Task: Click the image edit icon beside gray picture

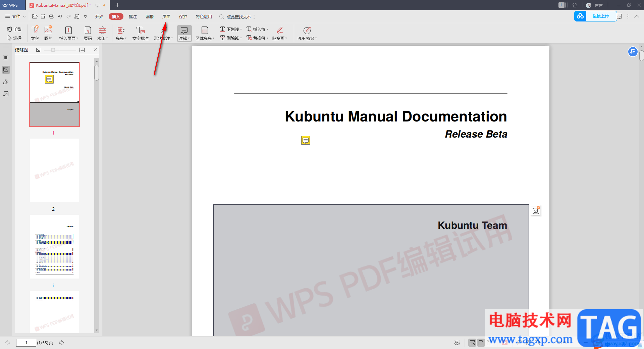Action: (536, 211)
